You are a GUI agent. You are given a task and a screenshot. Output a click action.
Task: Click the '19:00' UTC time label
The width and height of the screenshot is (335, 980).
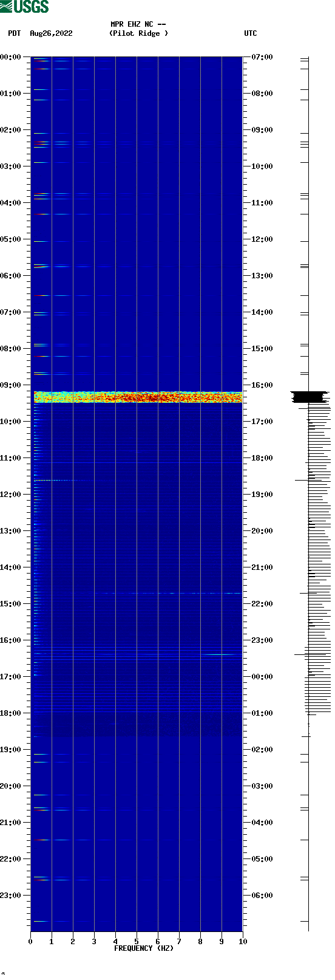pos(262,495)
